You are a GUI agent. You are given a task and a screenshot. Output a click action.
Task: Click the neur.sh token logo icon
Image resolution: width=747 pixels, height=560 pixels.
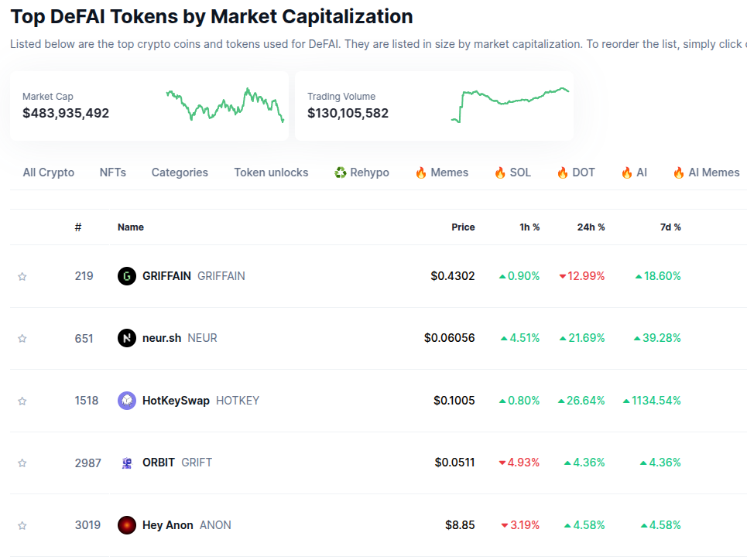127,338
